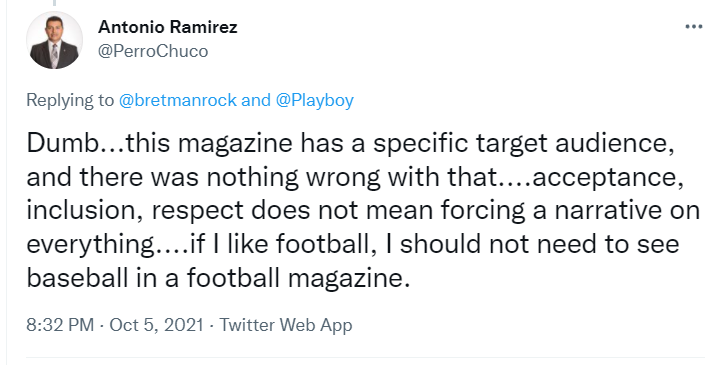722x365 pixels.
Task: Visit the Antonio Ramirez display name link
Action: point(168,27)
